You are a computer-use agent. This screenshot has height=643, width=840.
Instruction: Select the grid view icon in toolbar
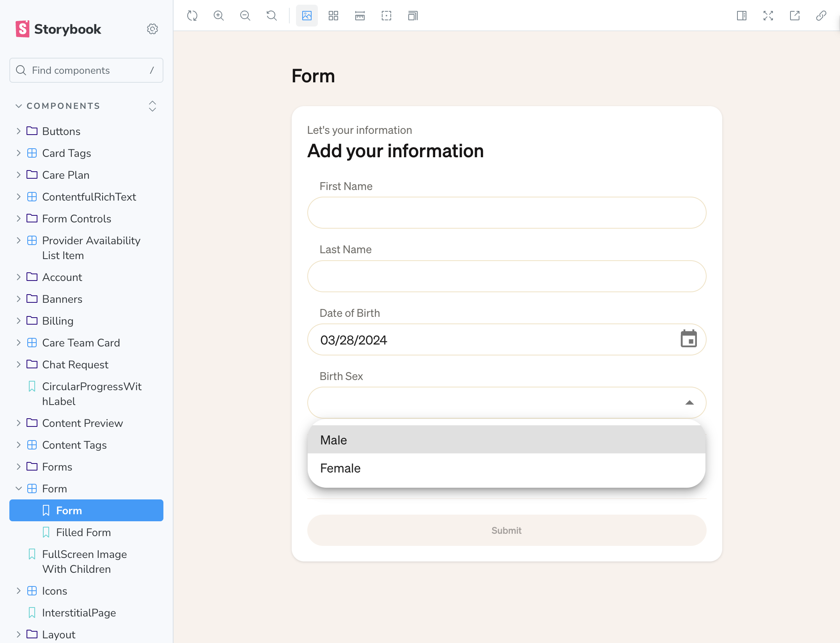333,15
